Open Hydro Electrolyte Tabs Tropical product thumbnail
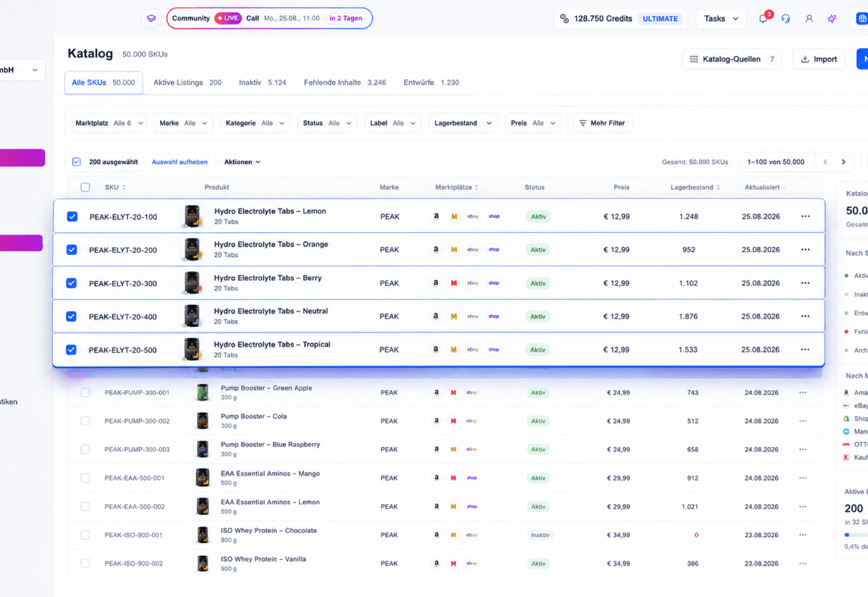This screenshot has width=868, height=597. [192, 350]
